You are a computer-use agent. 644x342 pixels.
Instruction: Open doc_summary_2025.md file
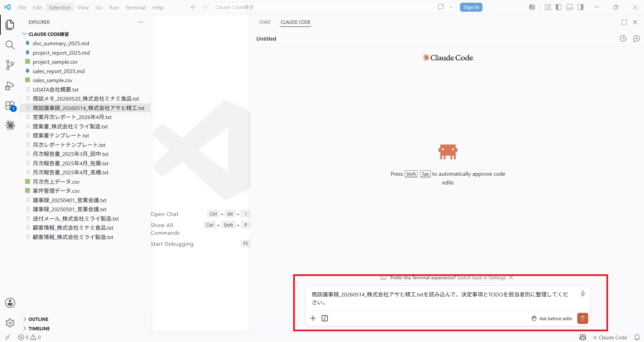pyautogui.click(x=61, y=43)
